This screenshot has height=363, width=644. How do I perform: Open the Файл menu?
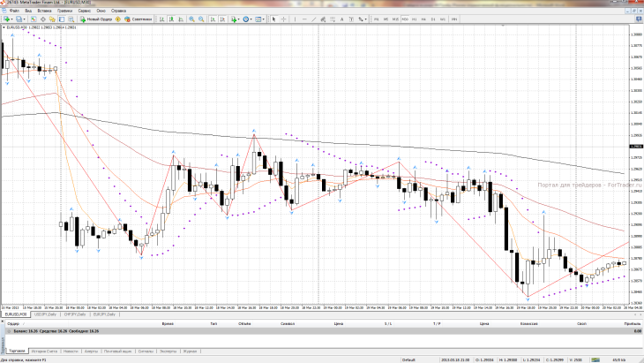pyautogui.click(x=14, y=11)
